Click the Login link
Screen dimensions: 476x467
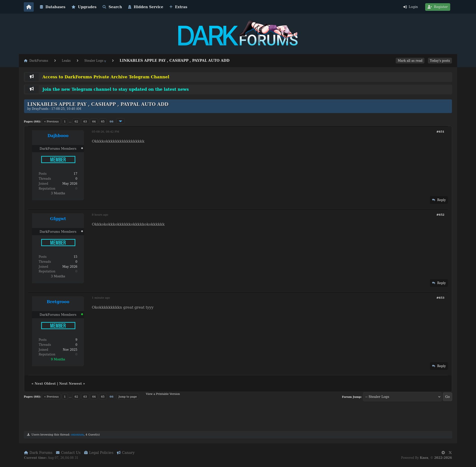point(411,7)
